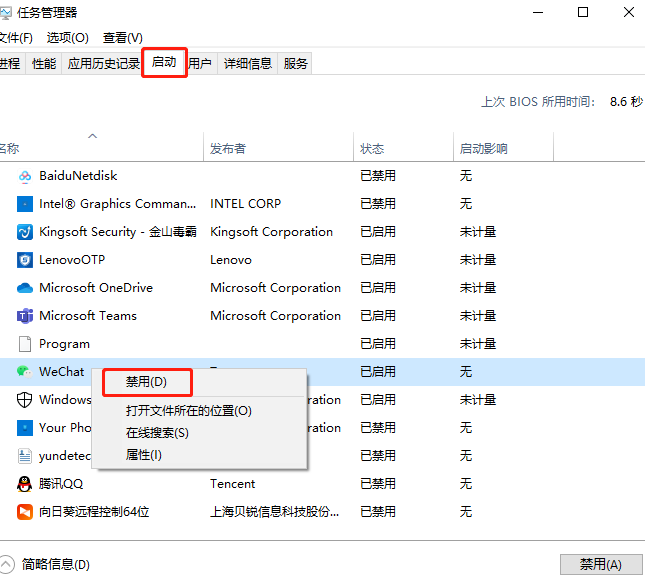Collapse to brief info with the arrow icon

6,564
